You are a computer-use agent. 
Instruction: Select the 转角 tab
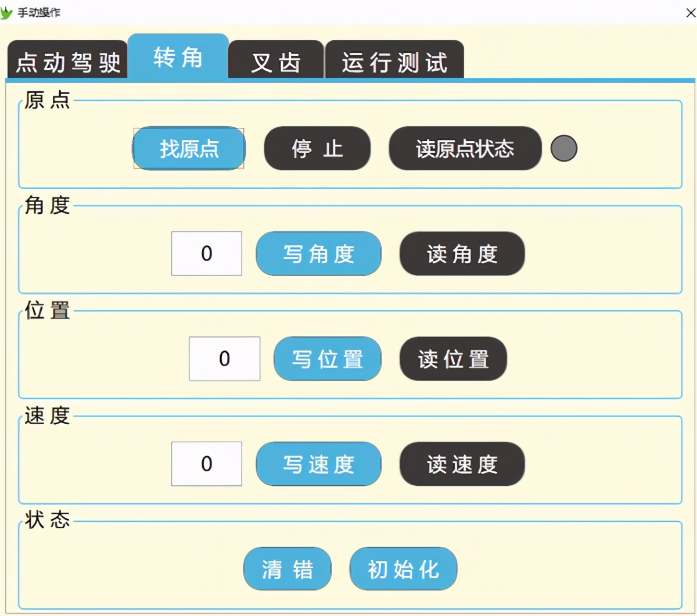tap(178, 58)
